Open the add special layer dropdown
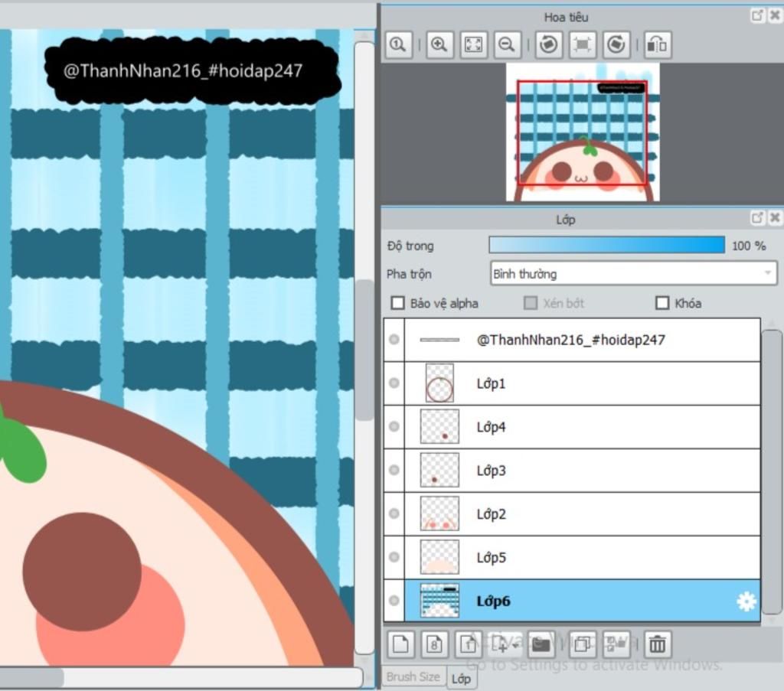Viewport: 784px width, 691px height. (x=505, y=644)
